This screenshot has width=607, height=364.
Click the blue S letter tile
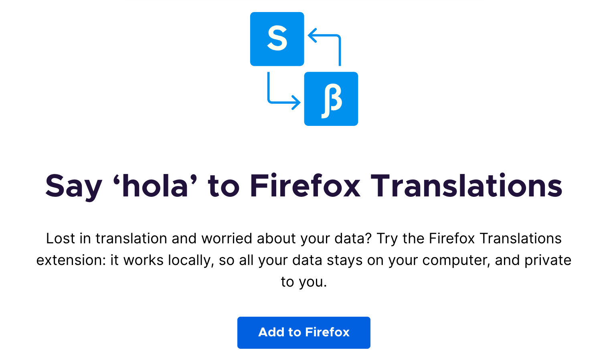click(277, 39)
